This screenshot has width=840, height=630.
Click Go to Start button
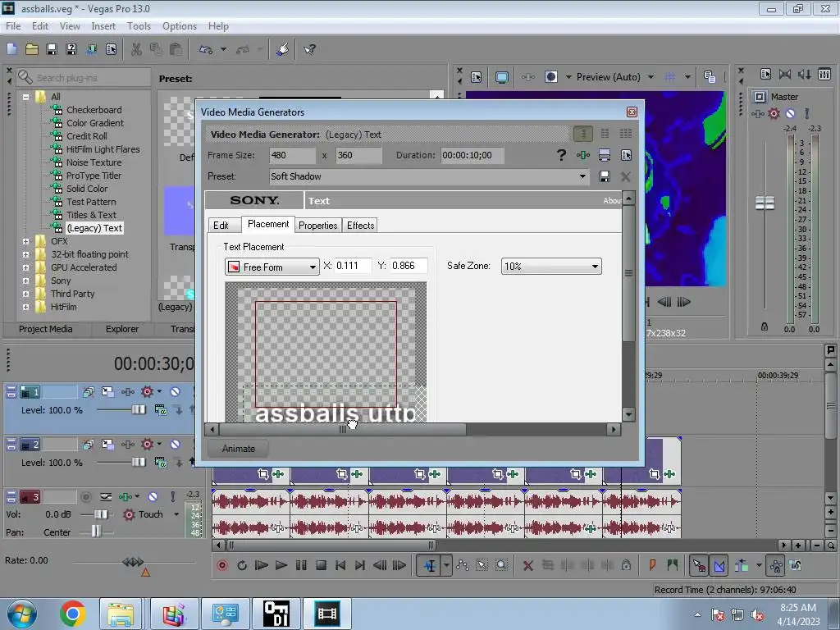(x=340, y=566)
